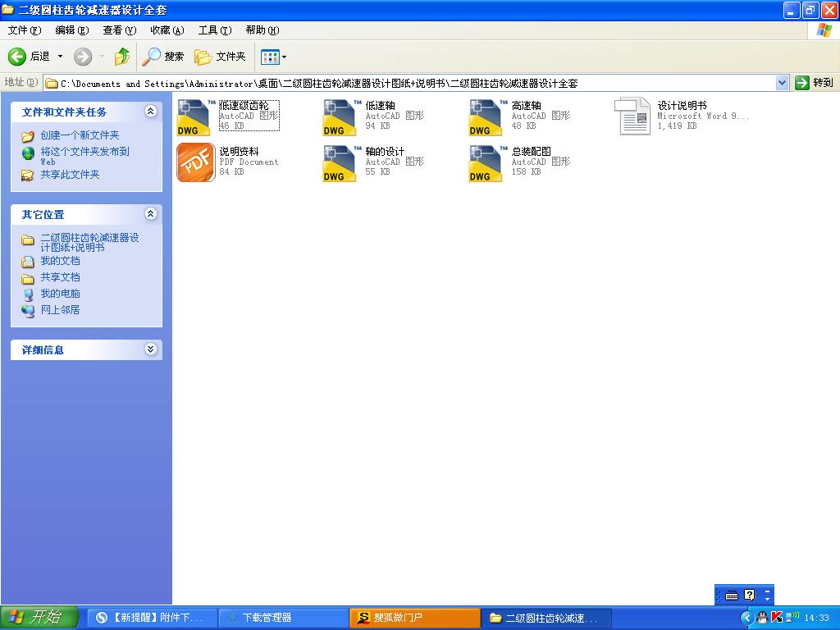Click 创建一个新文件夹 link
840x630 pixels.
tap(80, 135)
